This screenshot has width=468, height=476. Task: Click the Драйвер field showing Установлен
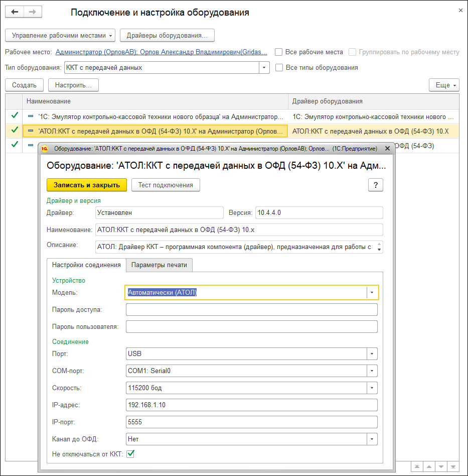coord(159,212)
